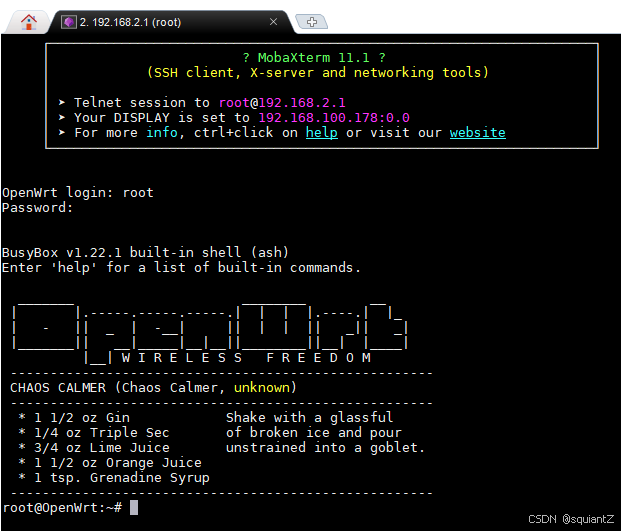
Task: Place focus on the terminal cursor block
Action: [134, 508]
